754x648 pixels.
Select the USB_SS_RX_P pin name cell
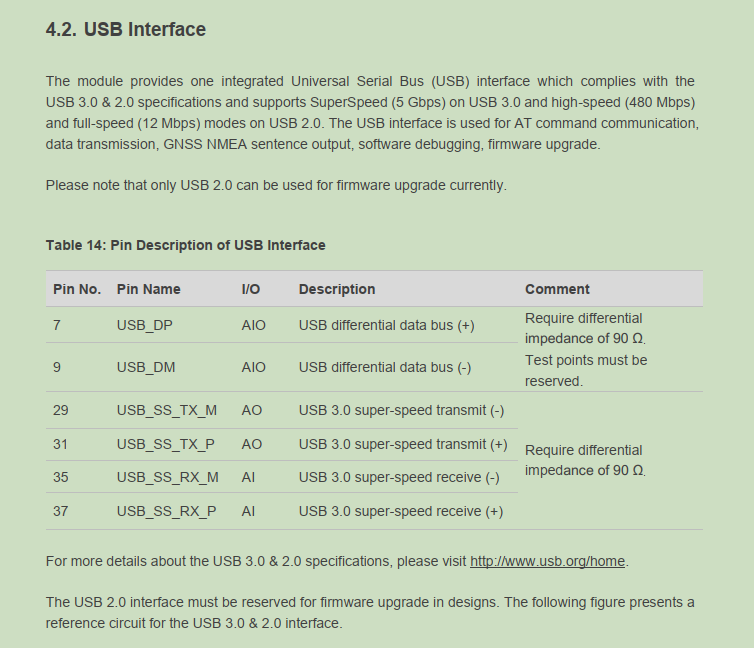[x=166, y=511]
